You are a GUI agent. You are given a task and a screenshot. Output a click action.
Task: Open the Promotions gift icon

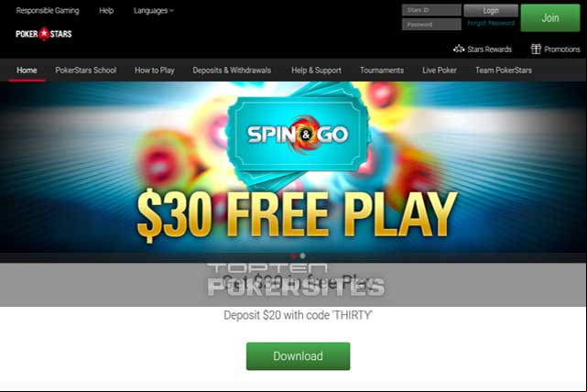point(536,49)
